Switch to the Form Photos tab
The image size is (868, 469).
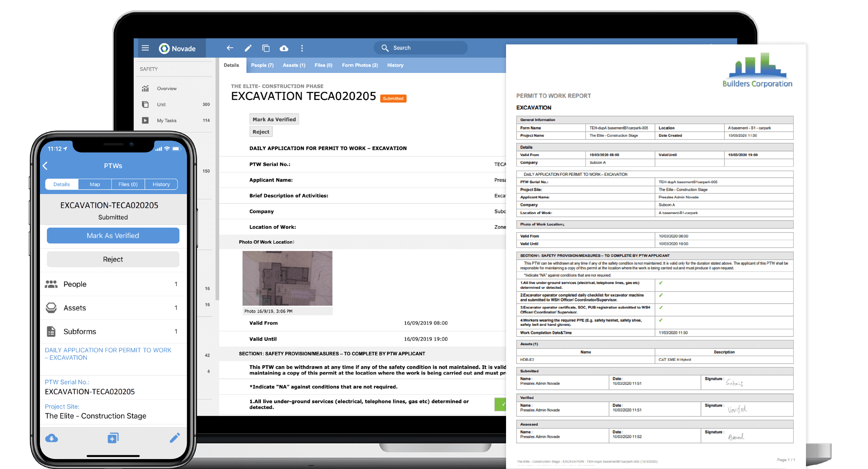coord(359,65)
